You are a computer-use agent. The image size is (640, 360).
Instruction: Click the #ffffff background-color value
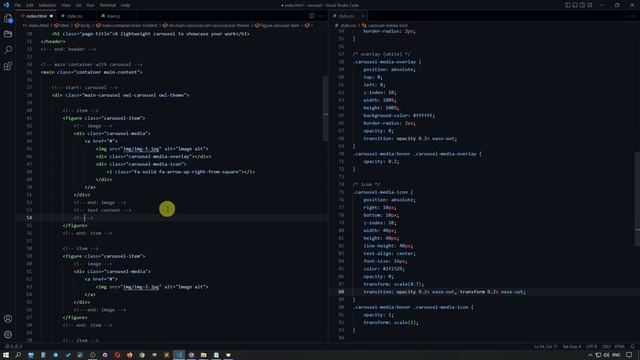coord(423,116)
